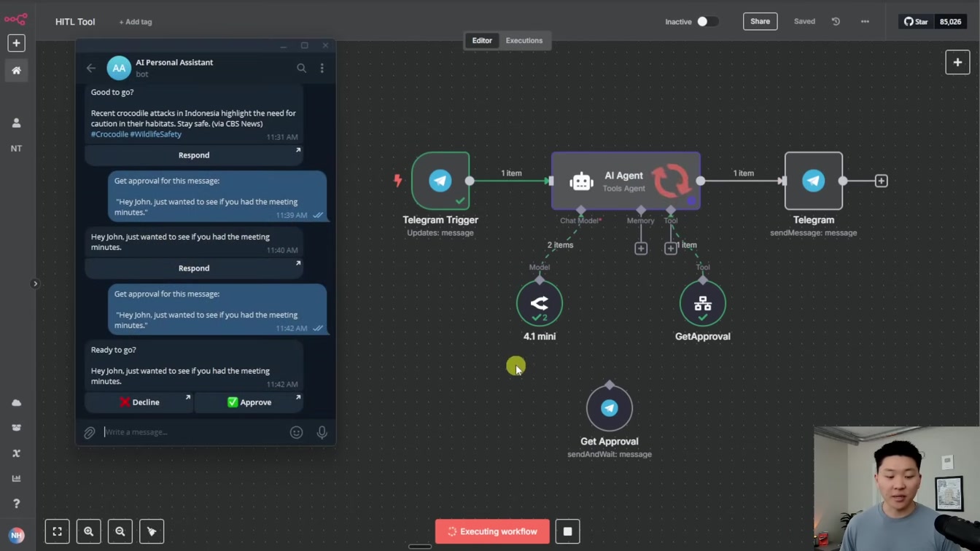
Task: Click the AI Personal Assistant chat title
Action: pyautogui.click(x=174, y=63)
